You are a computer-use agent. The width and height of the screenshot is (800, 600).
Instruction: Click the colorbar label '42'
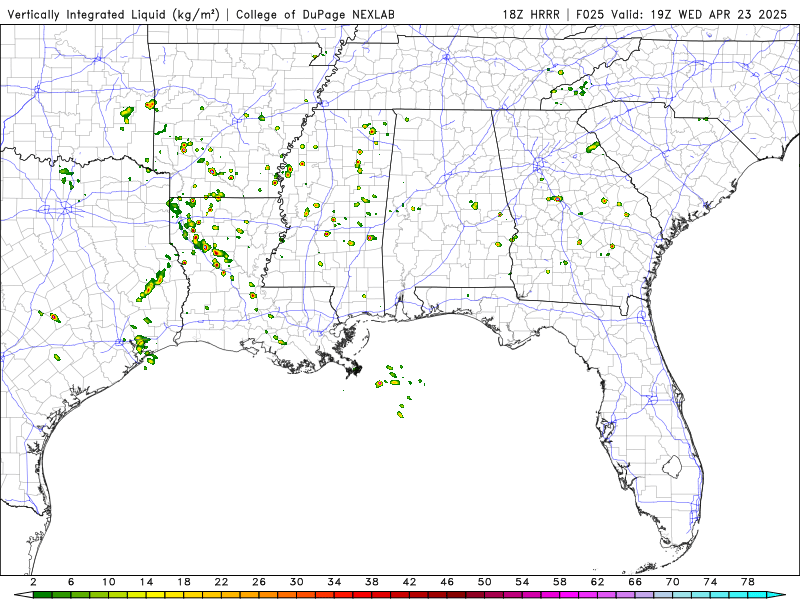pyautogui.click(x=409, y=582)
